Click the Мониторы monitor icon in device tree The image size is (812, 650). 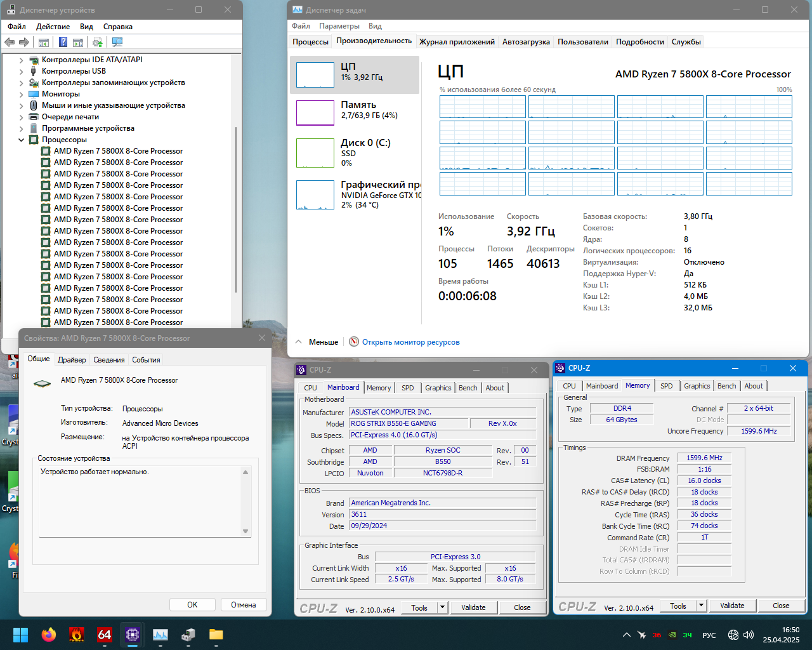click(x=34, y=94)
